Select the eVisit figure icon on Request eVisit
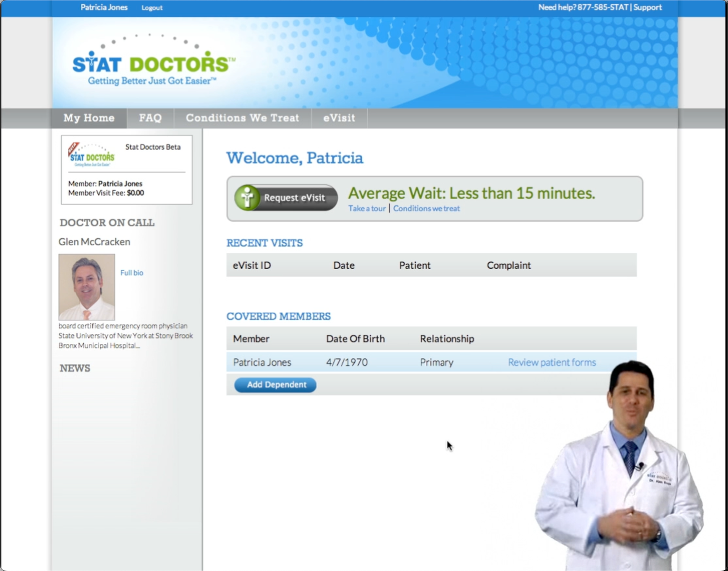This screenshot has width=728, height=571. coord(246,197)
